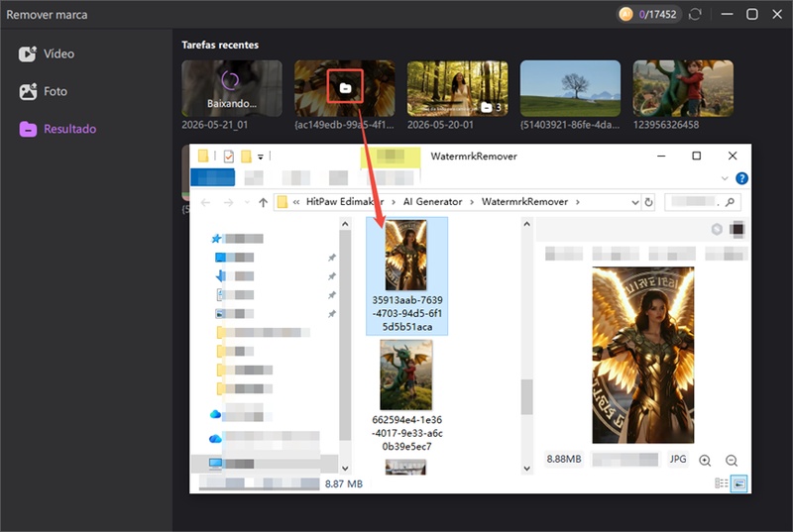The width and height of the screenshot is (793, 532).
Task: Open folder icon on golden angel task
Action: coord(345,87)
